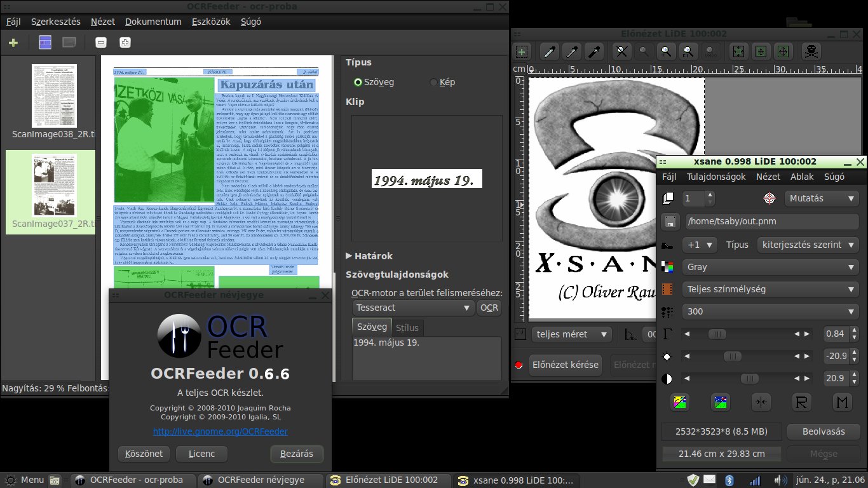Switch to the Szöveg tab
This screenshot has width=868, height=488.
pos(372,327)
